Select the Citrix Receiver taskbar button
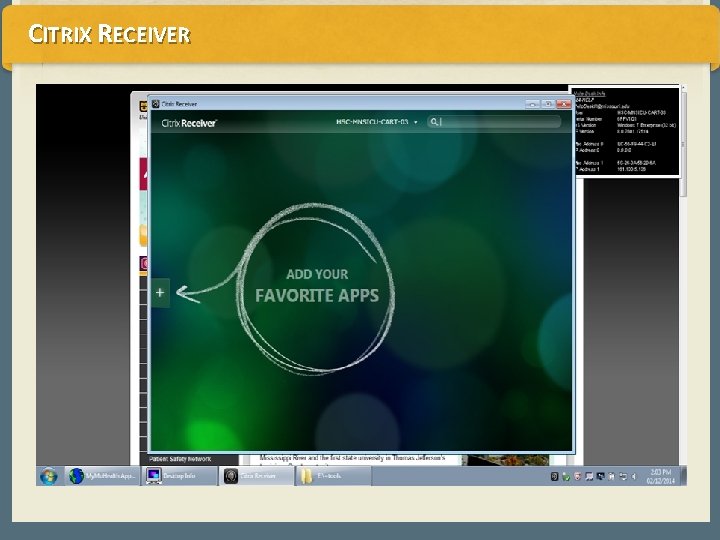 pos(257,476)
